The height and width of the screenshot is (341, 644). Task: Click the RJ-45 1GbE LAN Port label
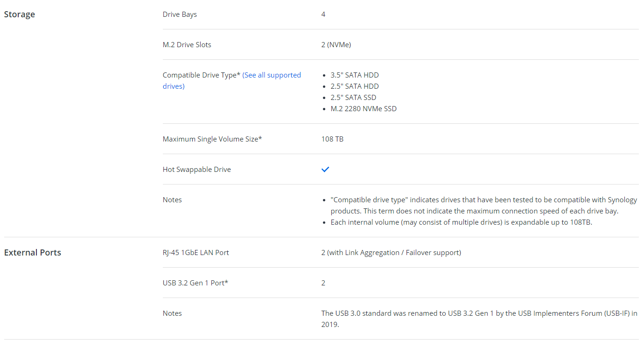coord(196,253)
